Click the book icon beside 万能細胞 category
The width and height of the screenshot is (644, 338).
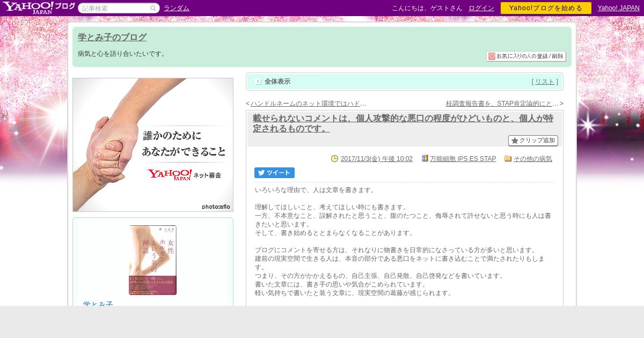(x=425, y=159)
